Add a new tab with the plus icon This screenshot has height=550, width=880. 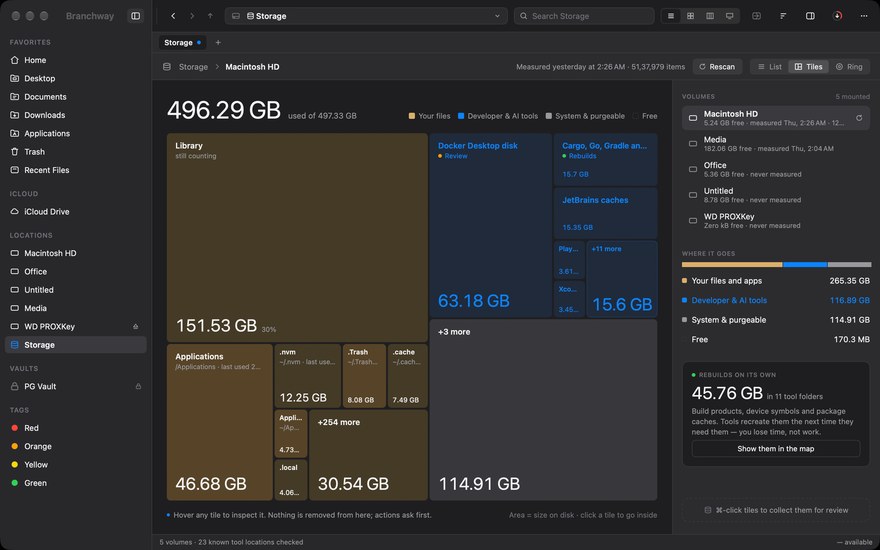coord(218,43)
